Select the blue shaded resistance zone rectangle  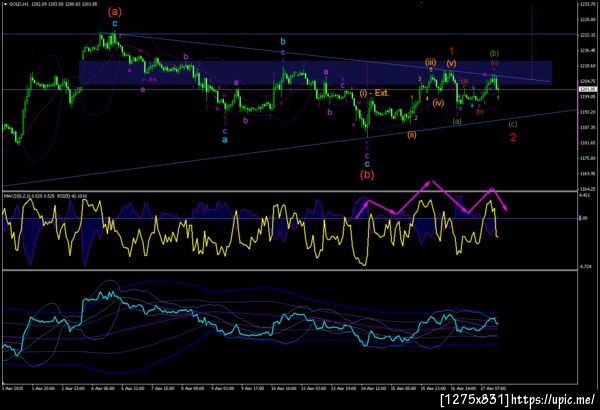point(315,72)
